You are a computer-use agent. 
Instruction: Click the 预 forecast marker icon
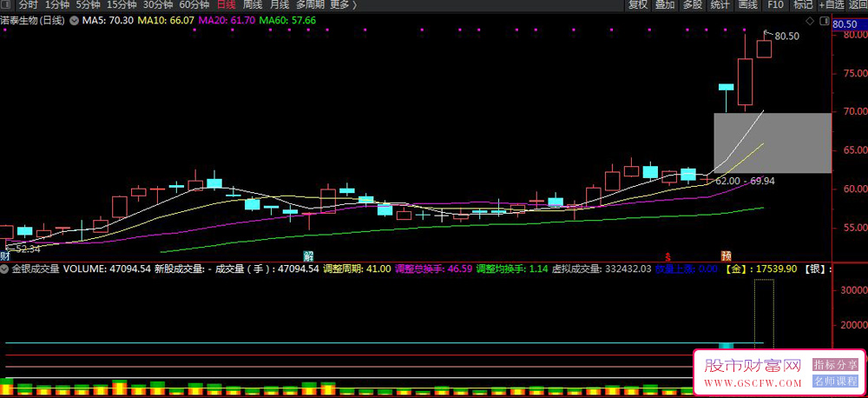727,256
